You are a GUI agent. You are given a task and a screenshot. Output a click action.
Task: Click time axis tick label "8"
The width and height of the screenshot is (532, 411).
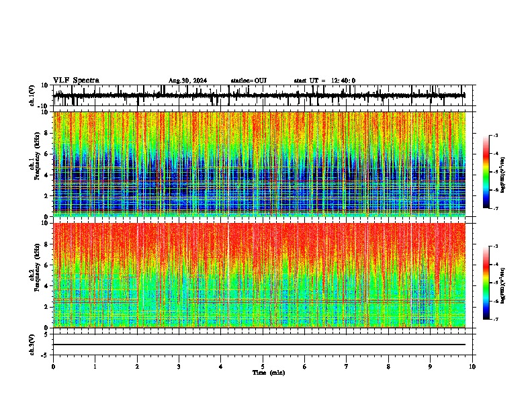(388, 367)
